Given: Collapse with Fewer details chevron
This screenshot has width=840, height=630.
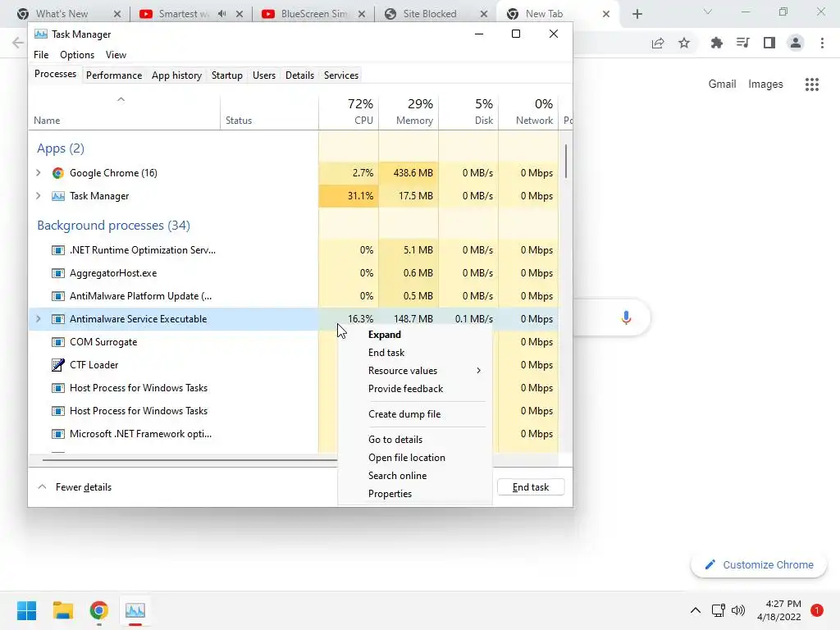Looking at the screenshot, I should click(x=42, y=487).
